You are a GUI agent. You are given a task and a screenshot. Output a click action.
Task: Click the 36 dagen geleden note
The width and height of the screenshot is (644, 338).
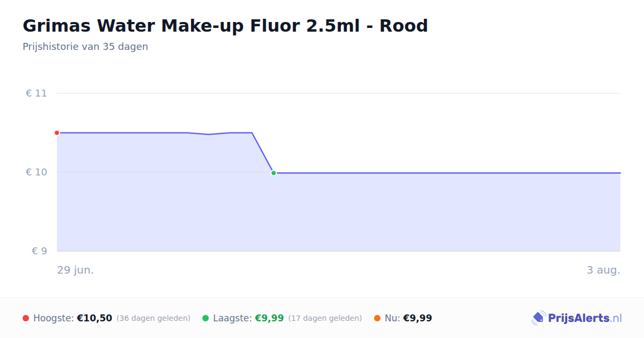pos(153,318)
